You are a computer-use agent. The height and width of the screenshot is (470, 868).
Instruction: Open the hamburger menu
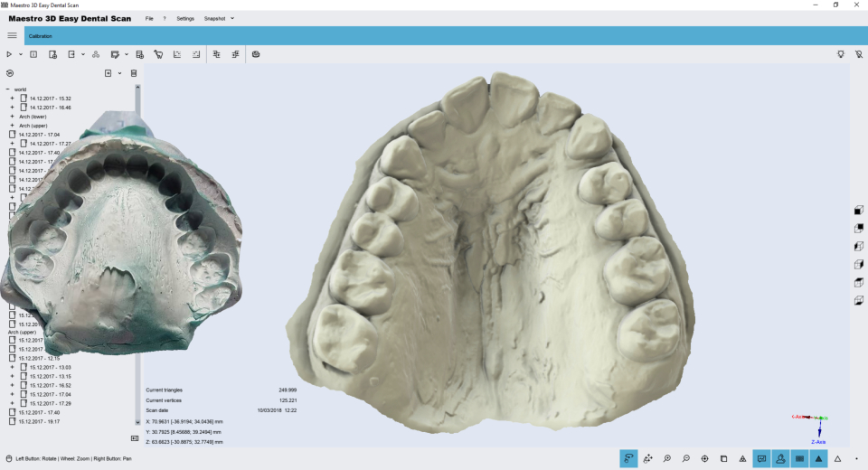[x=12, y=35]
